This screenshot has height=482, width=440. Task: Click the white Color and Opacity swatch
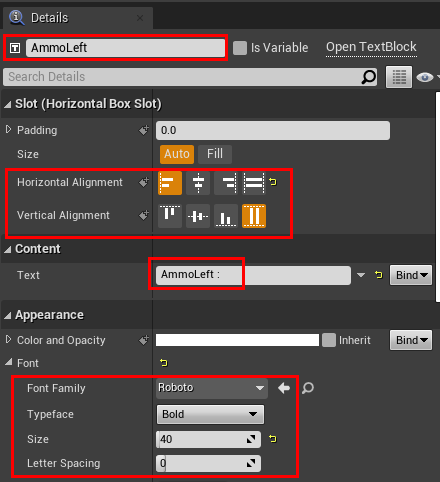tap(237, 340)
